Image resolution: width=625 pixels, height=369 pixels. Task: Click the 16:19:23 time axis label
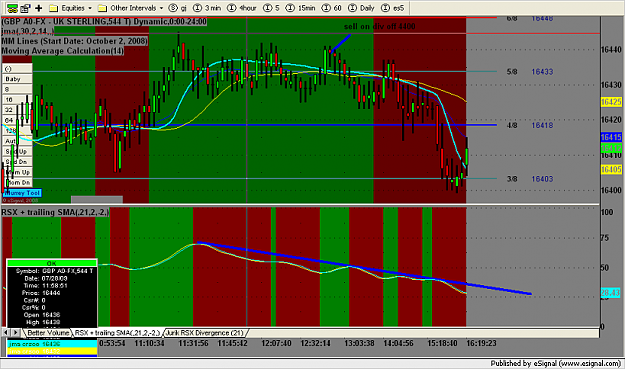[482, 343]
